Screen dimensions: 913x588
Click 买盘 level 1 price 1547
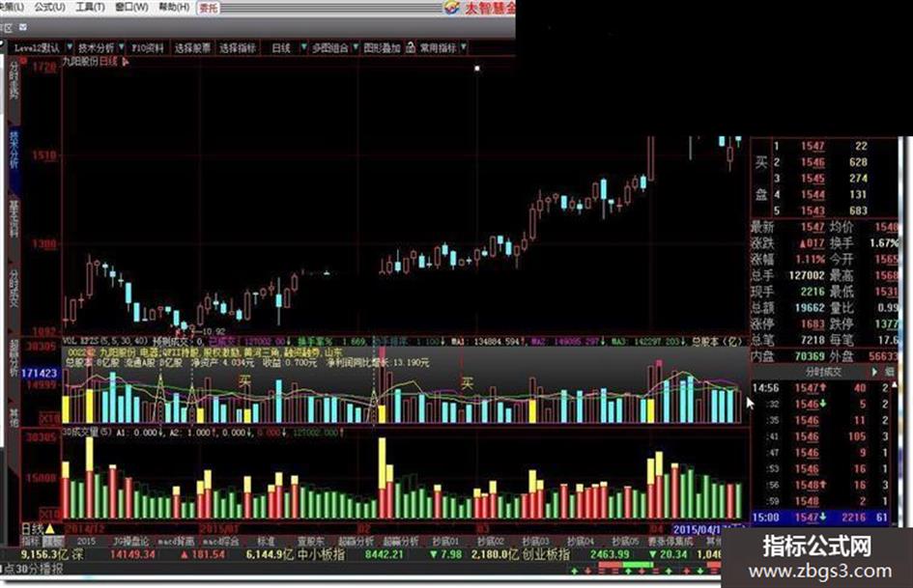[813, 146]
